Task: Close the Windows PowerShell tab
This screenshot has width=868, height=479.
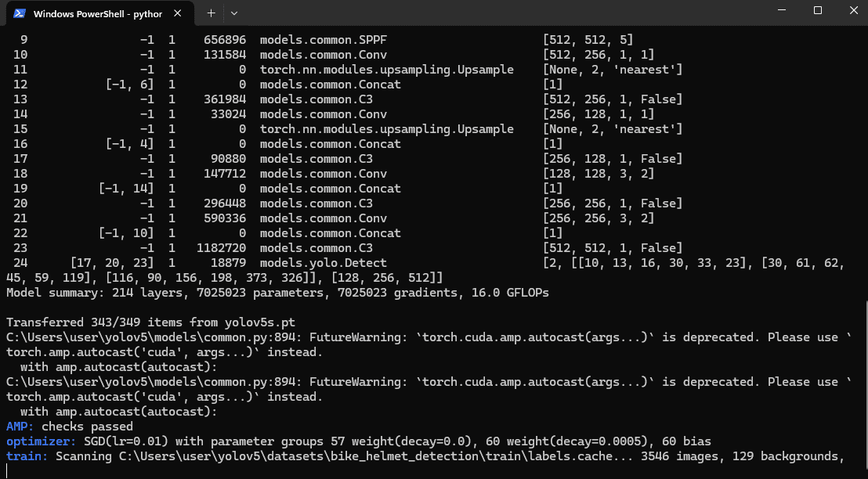Action: pos(178,13)
